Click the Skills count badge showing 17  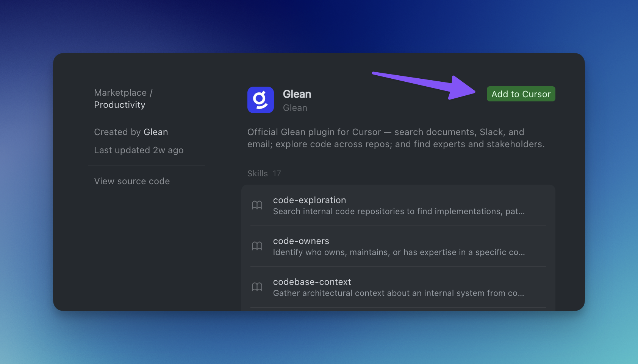tap(277, 173)
